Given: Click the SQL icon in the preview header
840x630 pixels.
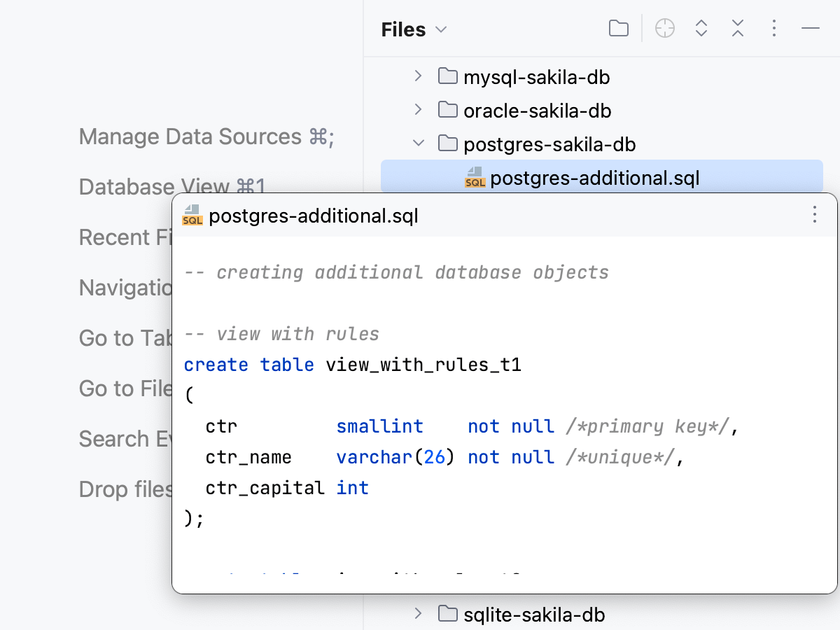Looking at the screenshot, I should pos(192,216).
